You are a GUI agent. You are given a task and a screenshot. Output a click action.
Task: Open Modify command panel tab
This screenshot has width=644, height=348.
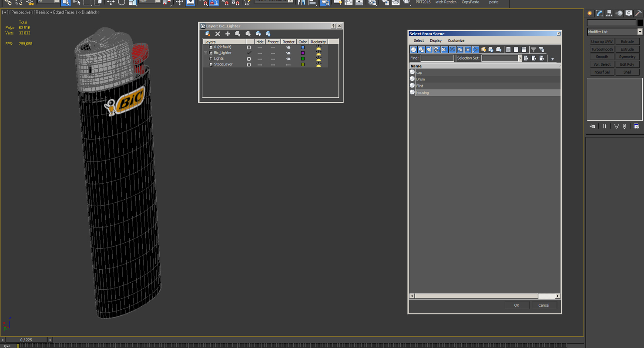coord(600,13)
